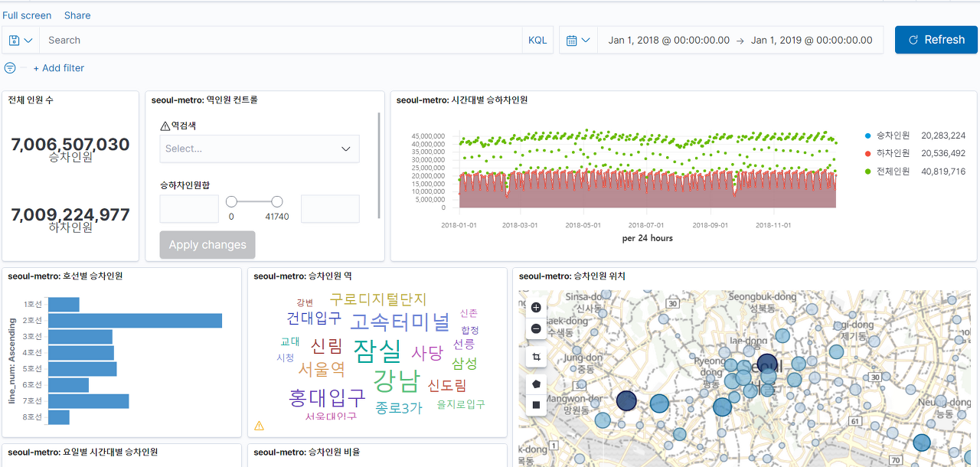Click the 승차인원 위치 map panel title
This screenshot has width=980, height=467.
572,276
